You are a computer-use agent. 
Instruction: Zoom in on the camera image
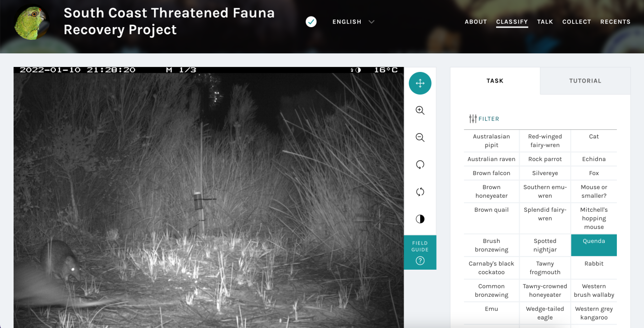tap(420, 111)
